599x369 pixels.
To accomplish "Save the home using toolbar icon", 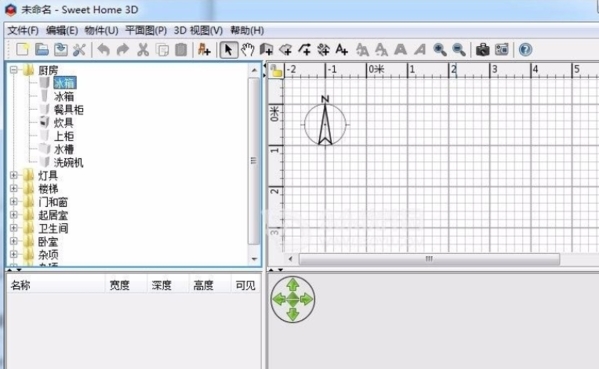I will (x=61, y=50).
